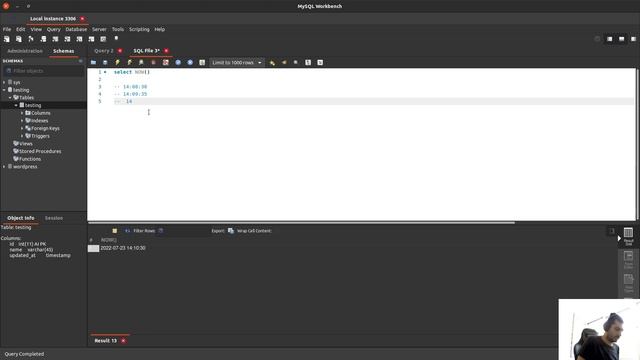Open the object inspector from main toolbar
The width and height of the screenshot is (640, 360).
point(31,39)
